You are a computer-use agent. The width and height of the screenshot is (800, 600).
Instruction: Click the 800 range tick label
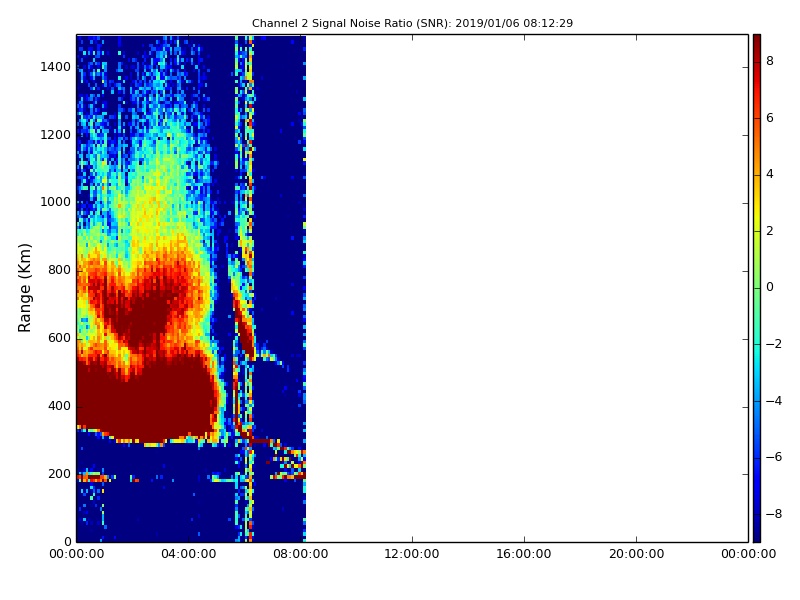59,270
